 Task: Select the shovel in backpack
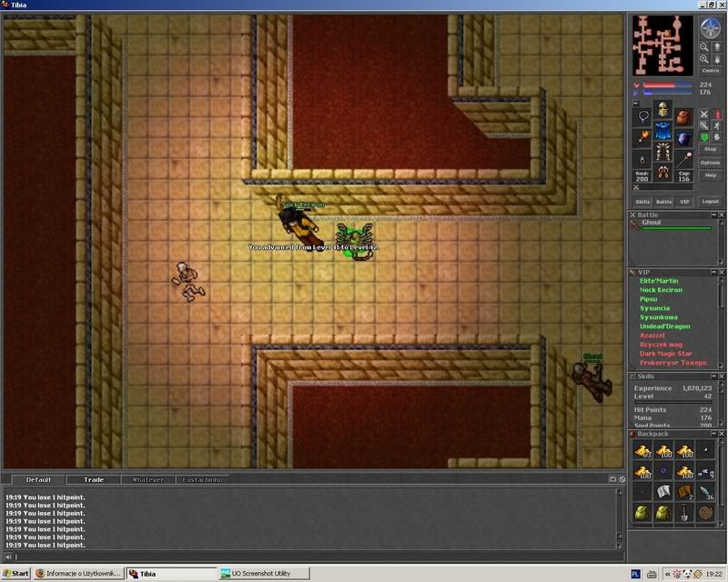pyautogui.click(x=684, y=513)
